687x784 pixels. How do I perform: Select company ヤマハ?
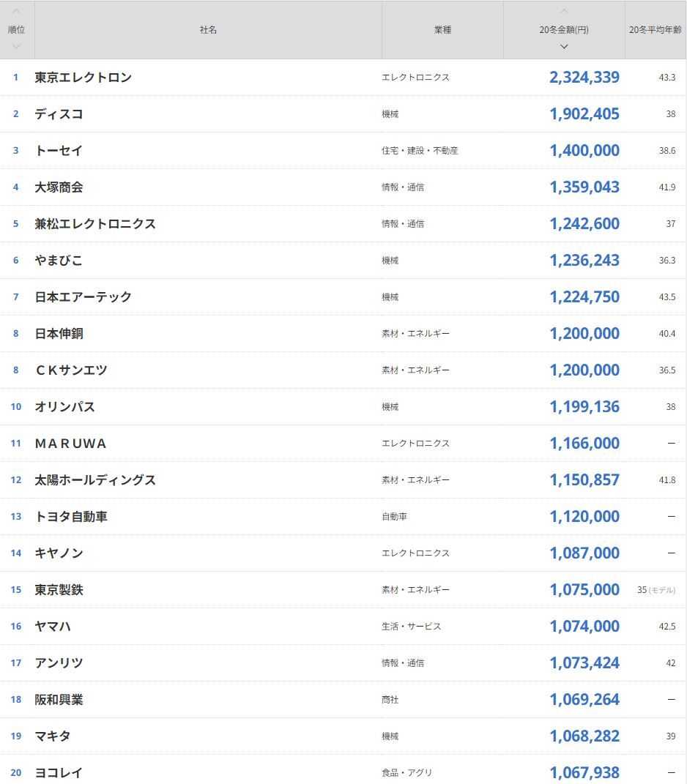click(53, 626)
